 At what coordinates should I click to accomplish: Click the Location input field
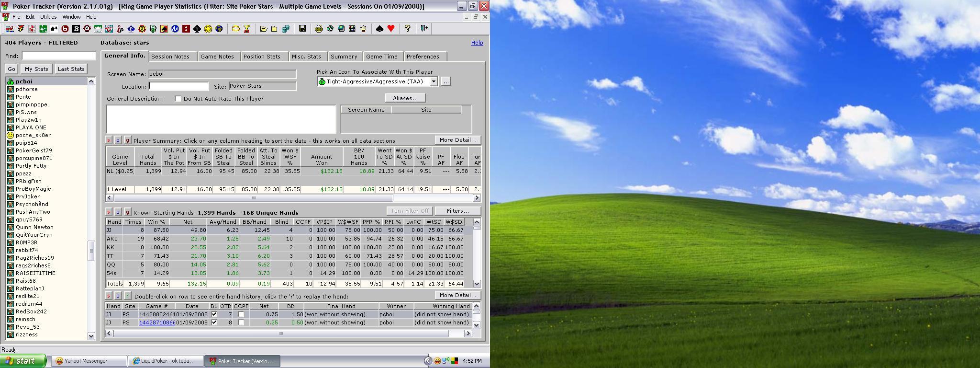(x=179, y=86)
